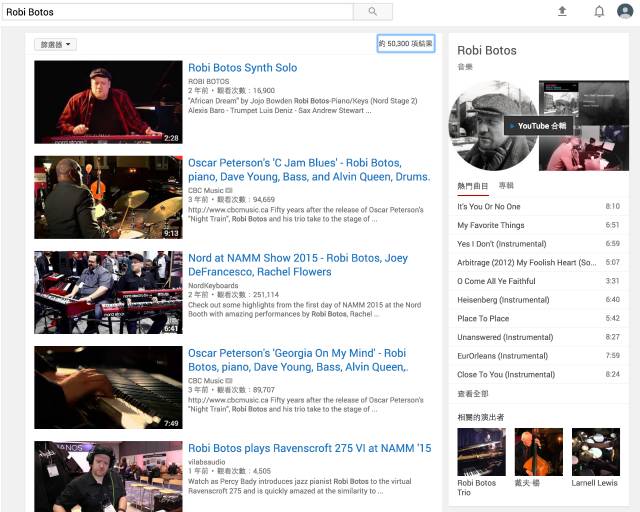This screenshot has width=640, height=512.
Task: Play track It's You Or No One
Action: pyautogui.click(x=538, y=207)
